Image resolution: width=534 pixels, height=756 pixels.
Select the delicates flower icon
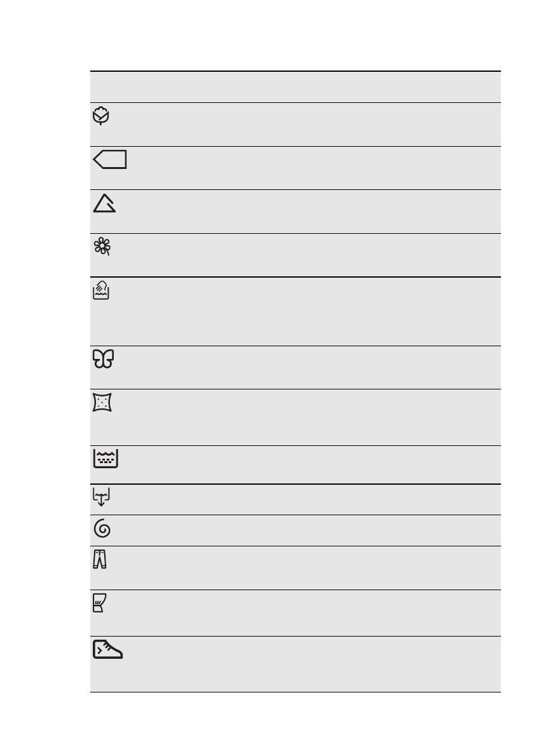(102, 246)
